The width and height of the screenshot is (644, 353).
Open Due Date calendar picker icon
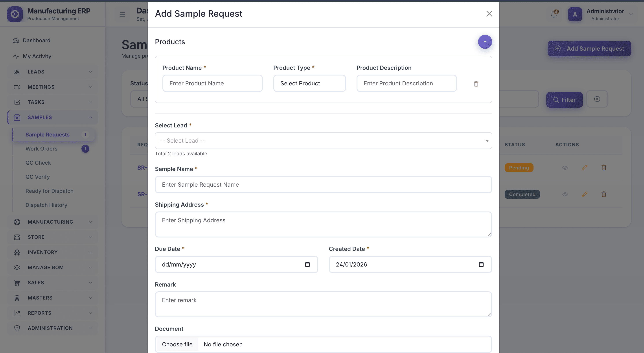(307, 264)
